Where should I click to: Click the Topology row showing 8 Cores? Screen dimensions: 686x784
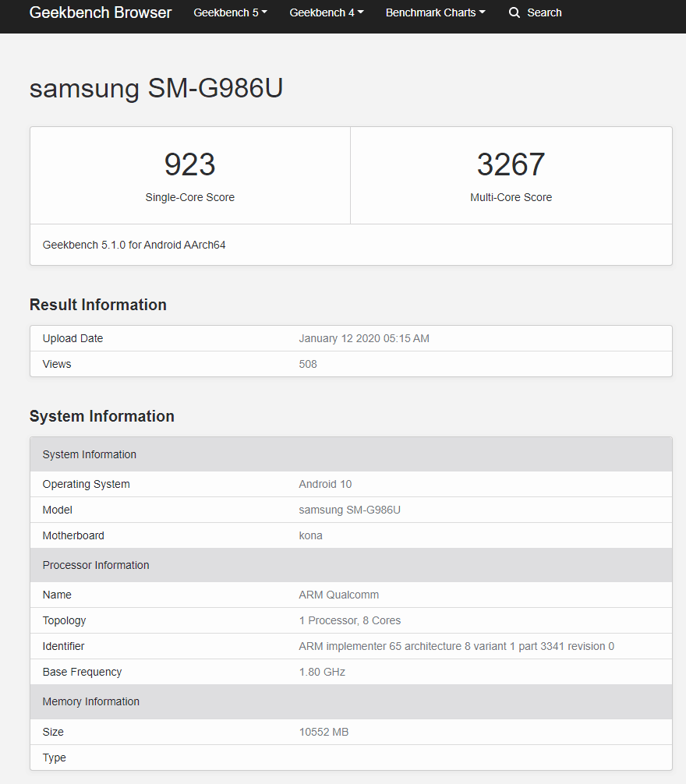click(349, 620)
